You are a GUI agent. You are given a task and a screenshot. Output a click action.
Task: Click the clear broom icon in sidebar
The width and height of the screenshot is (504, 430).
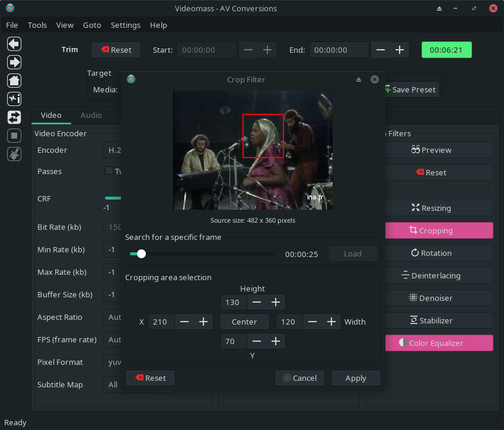pos(14,154)
